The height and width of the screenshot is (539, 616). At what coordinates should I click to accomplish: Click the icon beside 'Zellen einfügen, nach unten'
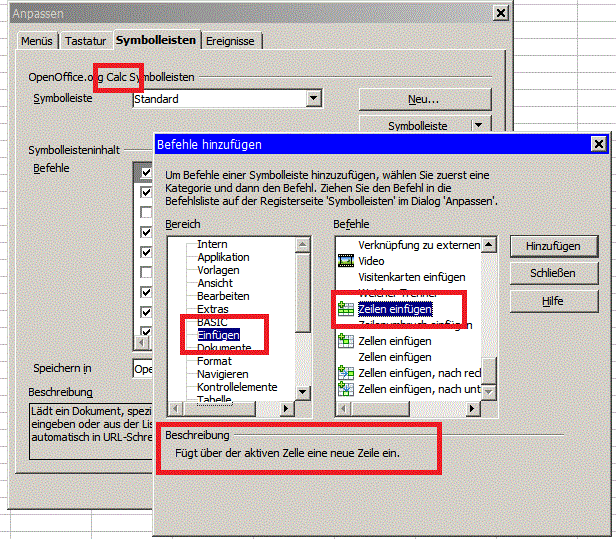(x=347, y=389)
